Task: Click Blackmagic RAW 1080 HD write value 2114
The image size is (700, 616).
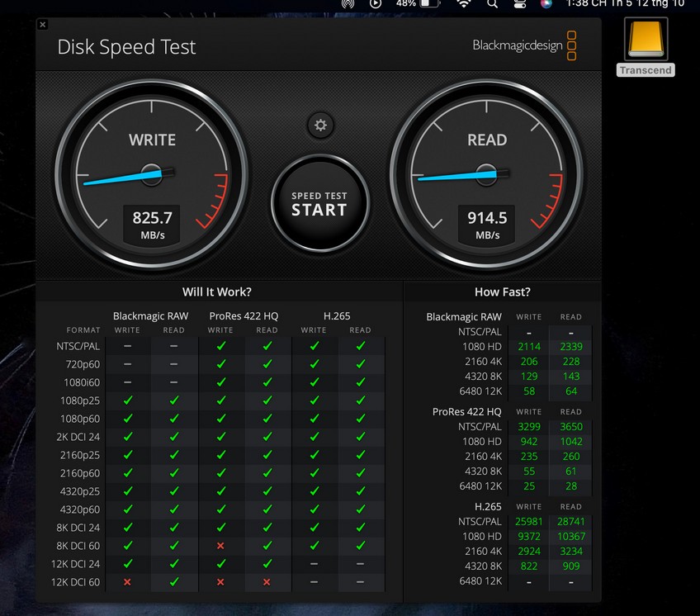Action: click(x=529, y=347)
